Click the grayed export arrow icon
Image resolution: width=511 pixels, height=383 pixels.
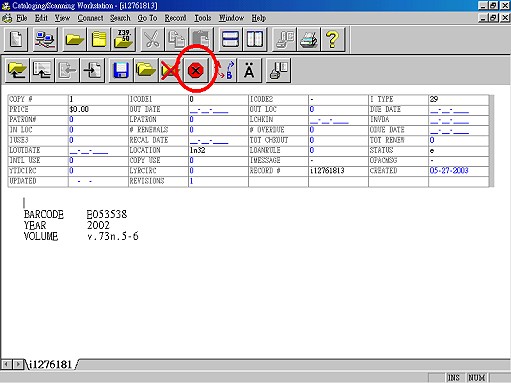point(67,70)
